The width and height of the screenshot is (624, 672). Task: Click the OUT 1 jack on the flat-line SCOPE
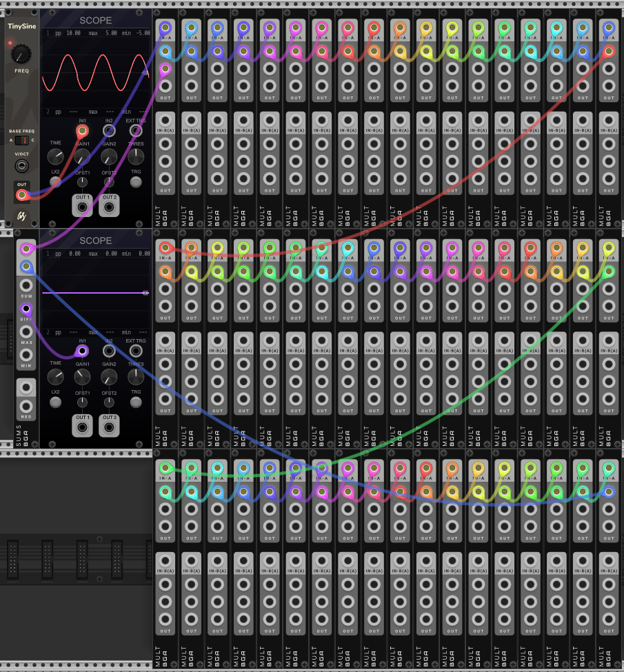pos(82,427)
